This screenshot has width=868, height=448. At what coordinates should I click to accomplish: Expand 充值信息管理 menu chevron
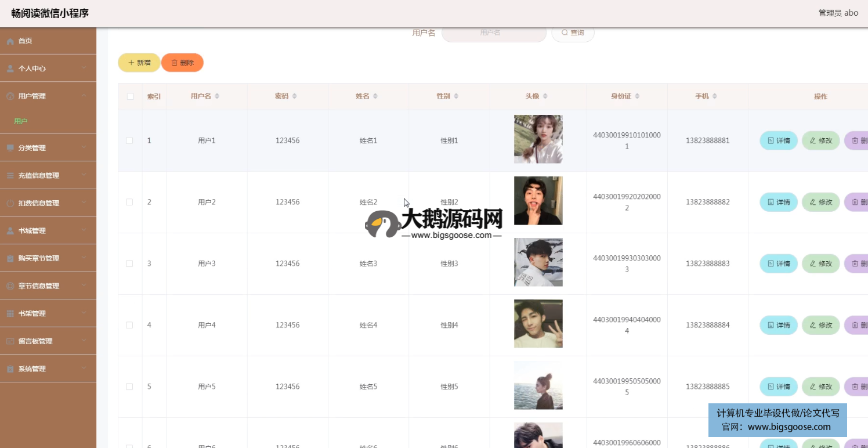point(84,175)
